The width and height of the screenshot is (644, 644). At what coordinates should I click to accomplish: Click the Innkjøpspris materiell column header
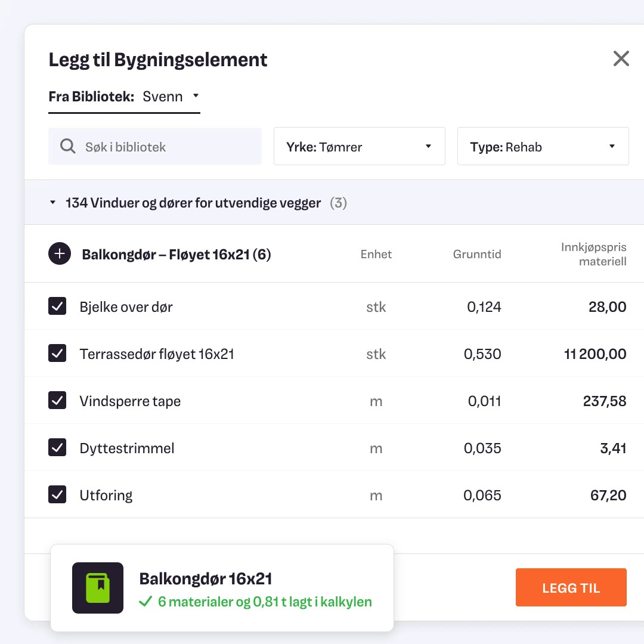click(x=593, y=254)
